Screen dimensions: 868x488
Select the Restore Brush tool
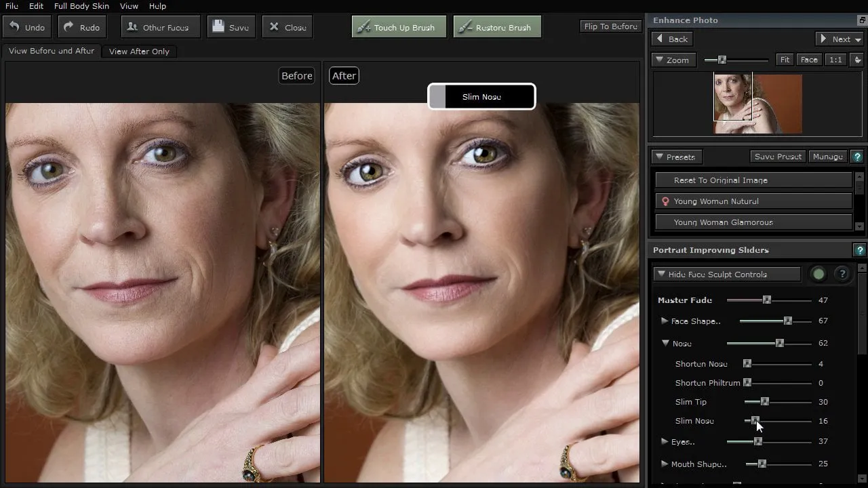coord(497,27)
